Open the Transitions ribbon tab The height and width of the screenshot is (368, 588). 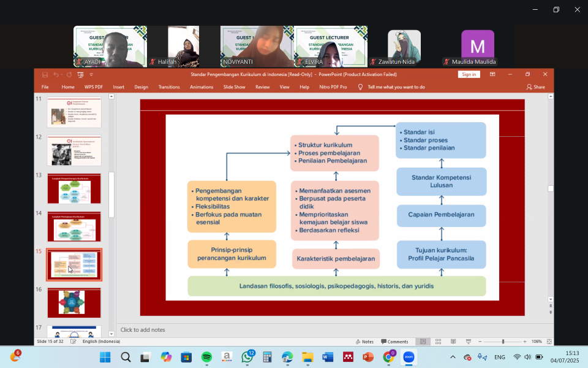click(x=169, y=87)
